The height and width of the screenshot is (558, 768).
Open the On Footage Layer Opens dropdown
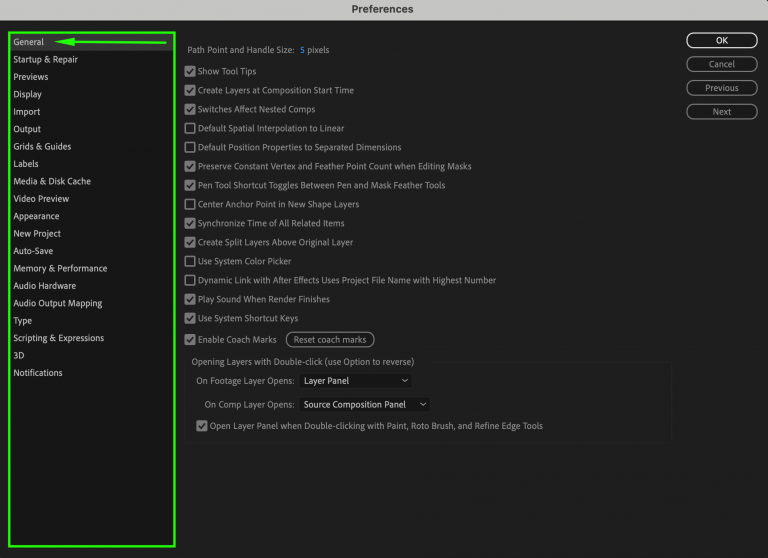355,381
